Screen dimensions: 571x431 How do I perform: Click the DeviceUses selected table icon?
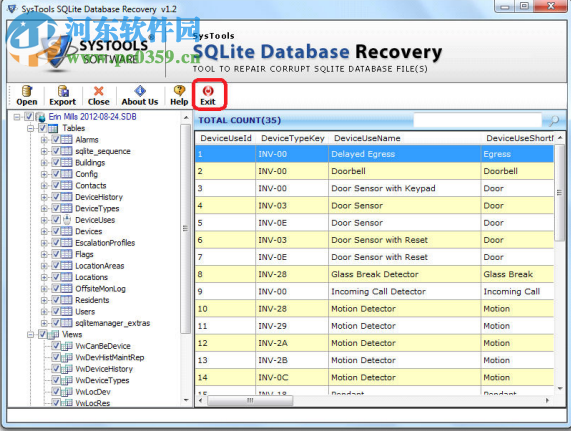point(66,220)
